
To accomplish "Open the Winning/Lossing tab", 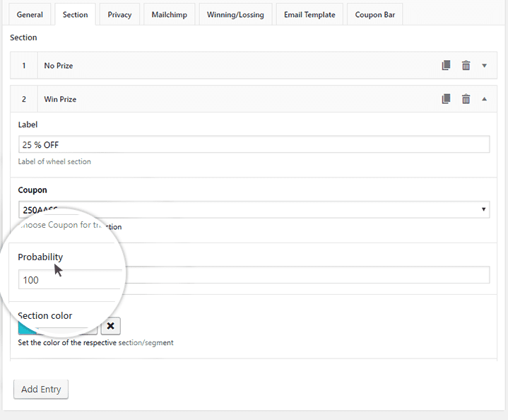I will [x=236, y=15].
